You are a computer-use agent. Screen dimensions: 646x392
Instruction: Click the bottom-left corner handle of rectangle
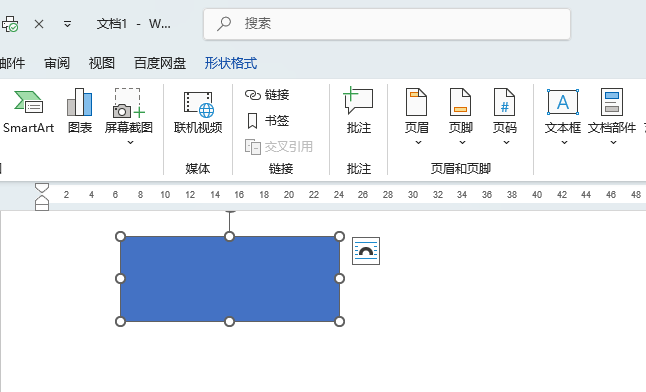pyautogui.click(x=120, y=322)
